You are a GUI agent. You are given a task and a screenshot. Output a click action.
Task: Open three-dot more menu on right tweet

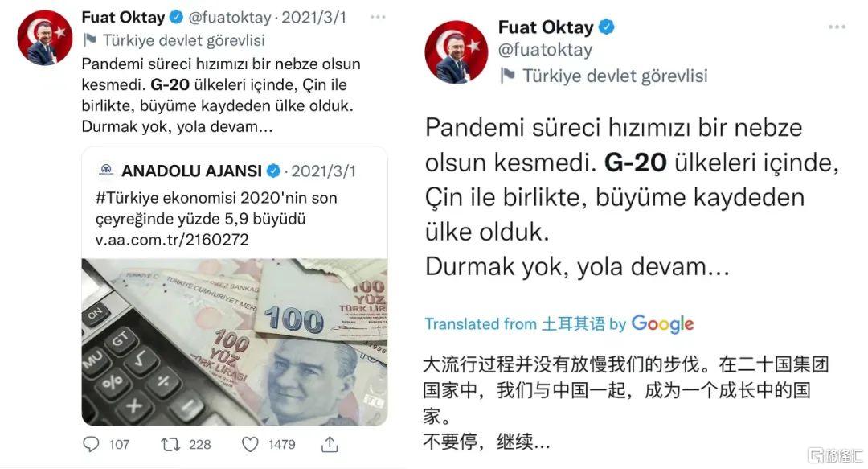[837, 27]
